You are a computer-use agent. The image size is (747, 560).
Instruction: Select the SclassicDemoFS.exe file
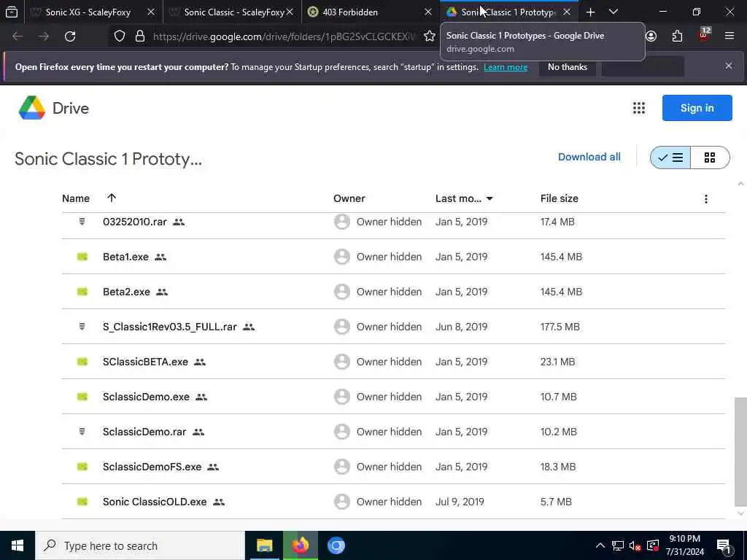[x=152, y=467]
